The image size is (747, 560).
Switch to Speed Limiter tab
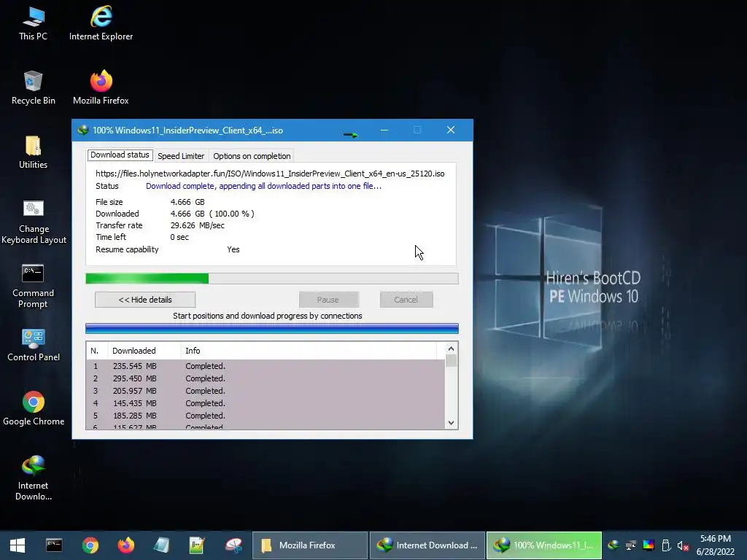tap(181, 156)
